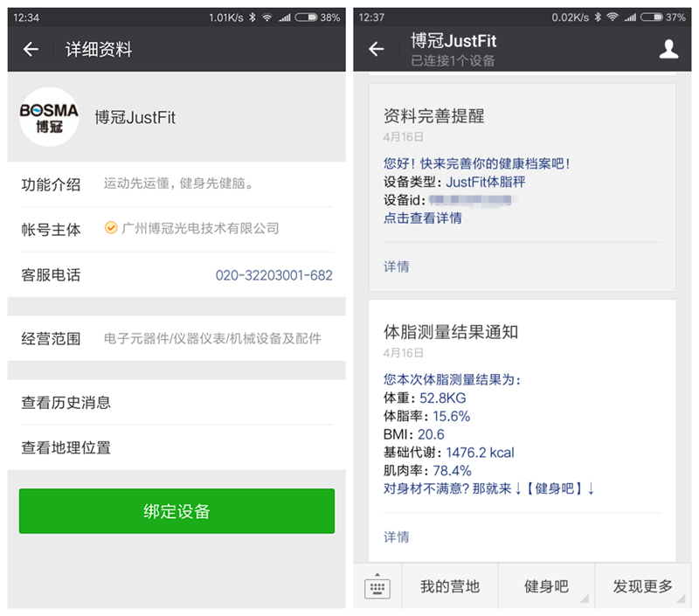Tap the 肌肉率: 78.4% line

pos(427,471)
